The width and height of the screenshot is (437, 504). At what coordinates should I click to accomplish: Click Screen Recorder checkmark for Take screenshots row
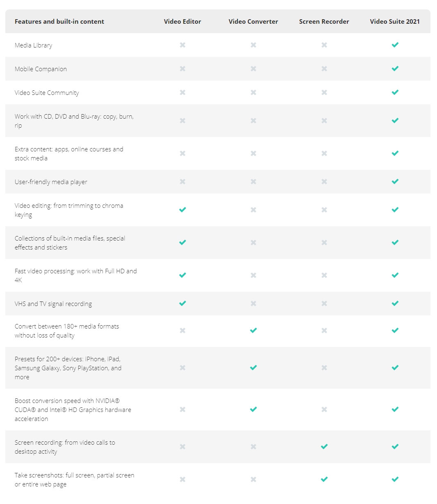coord(324,479)
